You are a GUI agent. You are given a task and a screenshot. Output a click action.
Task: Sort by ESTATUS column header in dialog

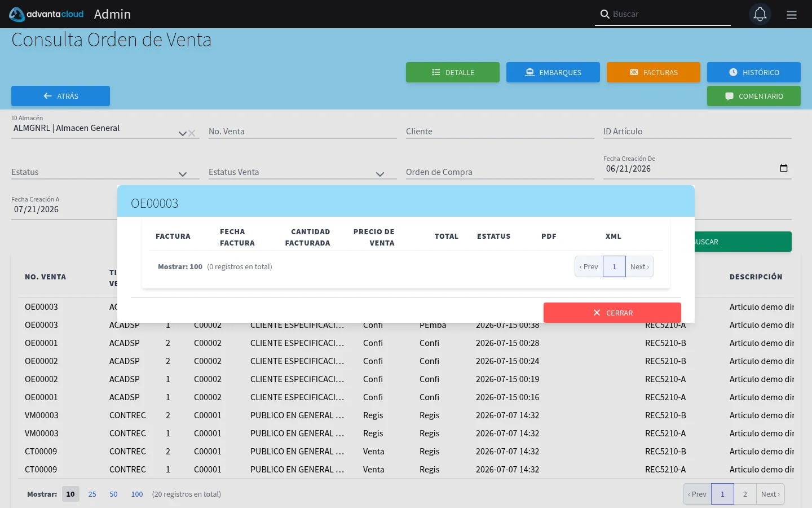494,237
